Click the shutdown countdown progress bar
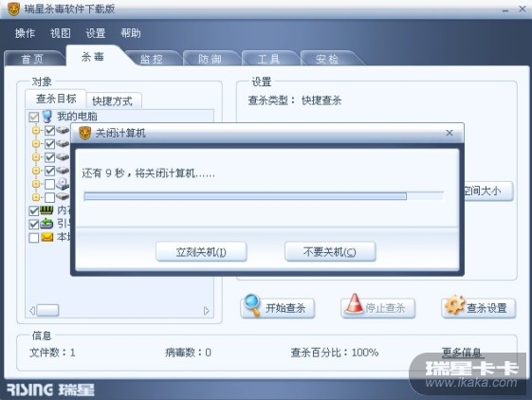 [264, 196]
